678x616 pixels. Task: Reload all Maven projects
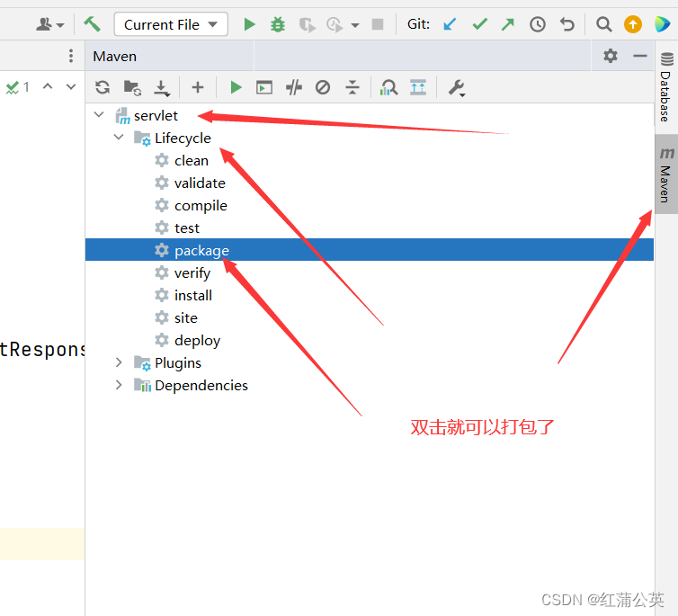[x=103, y=87]
